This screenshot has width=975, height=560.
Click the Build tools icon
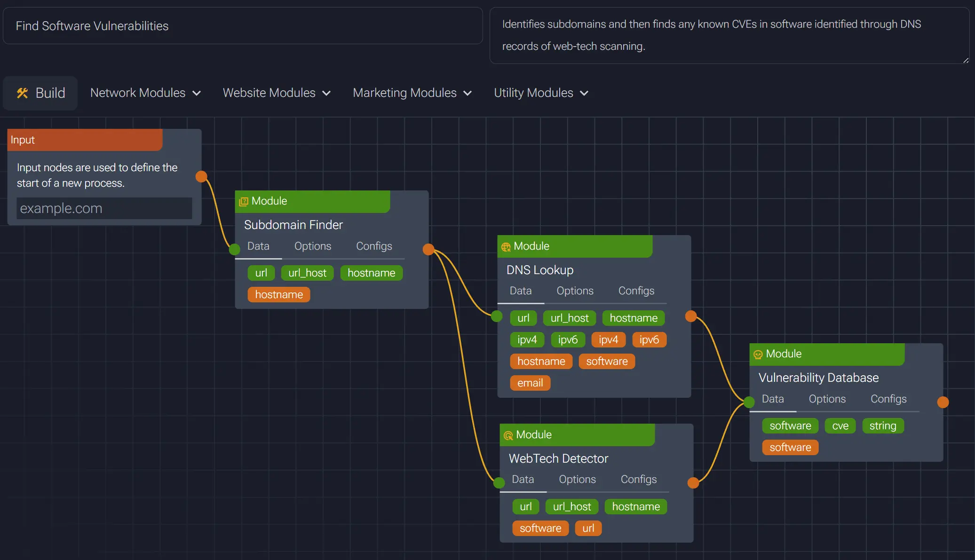[22, 93]
